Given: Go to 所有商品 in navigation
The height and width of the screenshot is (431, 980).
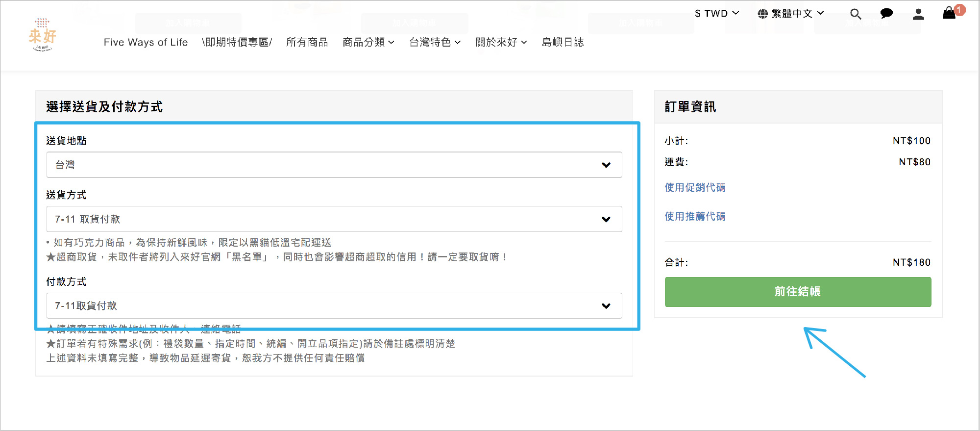Looking at the screenshot, I should coord(307,42).
